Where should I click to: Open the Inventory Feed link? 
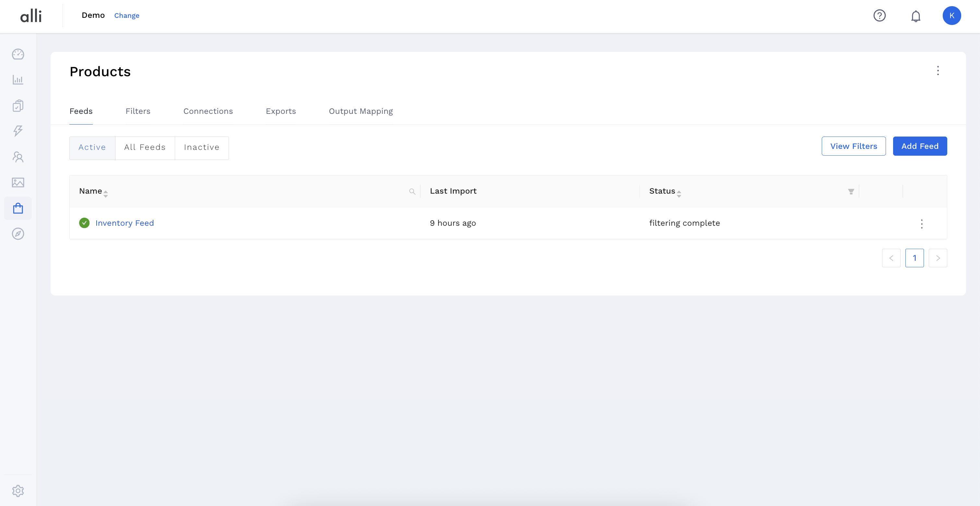[125, 223]
